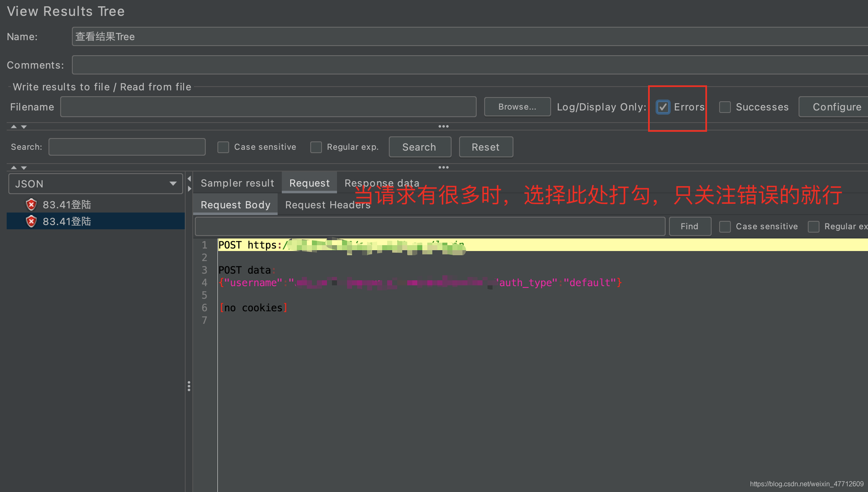Toggle Case sensitive next to Search field
Viewport: 868px width, 492px height.
[223, 147]
